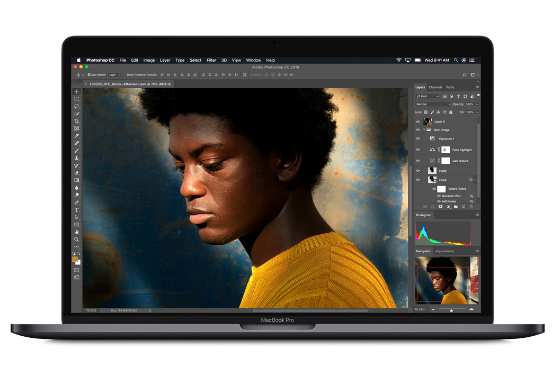This screenshot has height=385, width=555.
Task: Open the layer Kind filter dropdown
Action: (428, 96)
